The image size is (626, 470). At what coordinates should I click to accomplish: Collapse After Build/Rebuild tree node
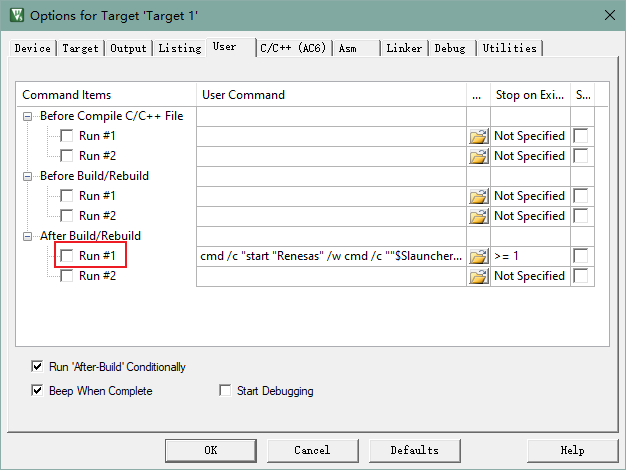point(28,236)
